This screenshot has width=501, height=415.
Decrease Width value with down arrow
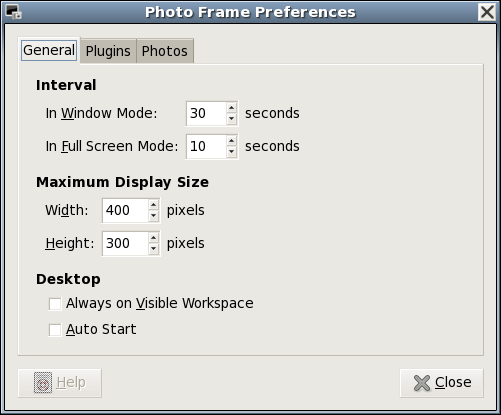(x=153, y=216)
